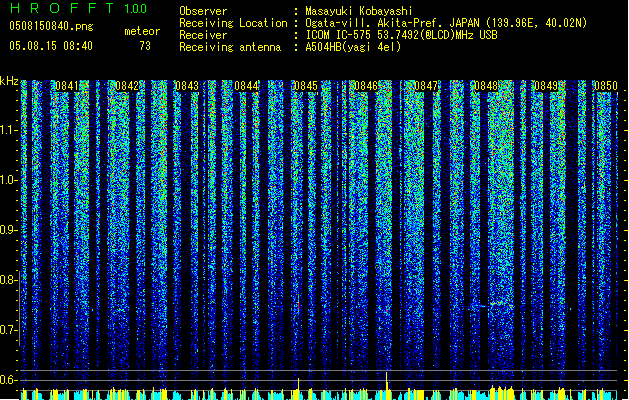Screen dimensions: 629x400
Task: Click the date stamp 05.08.15 08:40
Action: pos(51,46)
